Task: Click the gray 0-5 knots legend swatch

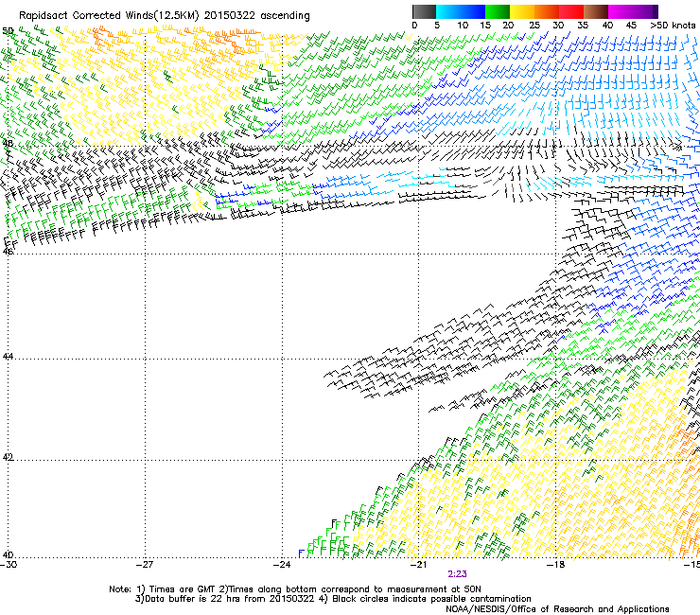Action: [x=424, y=11]
